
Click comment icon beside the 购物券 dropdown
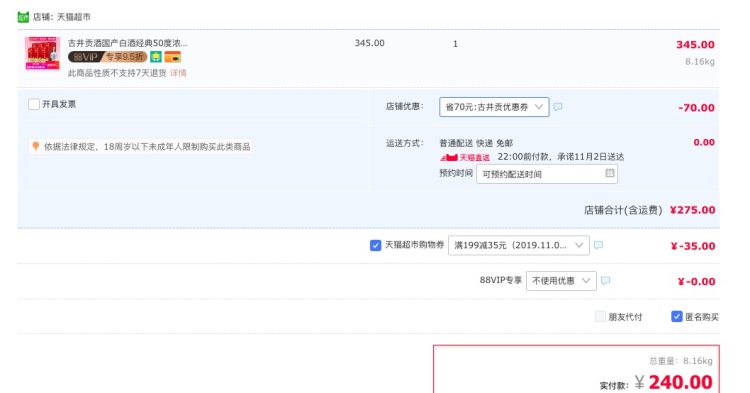click(598, 245)
